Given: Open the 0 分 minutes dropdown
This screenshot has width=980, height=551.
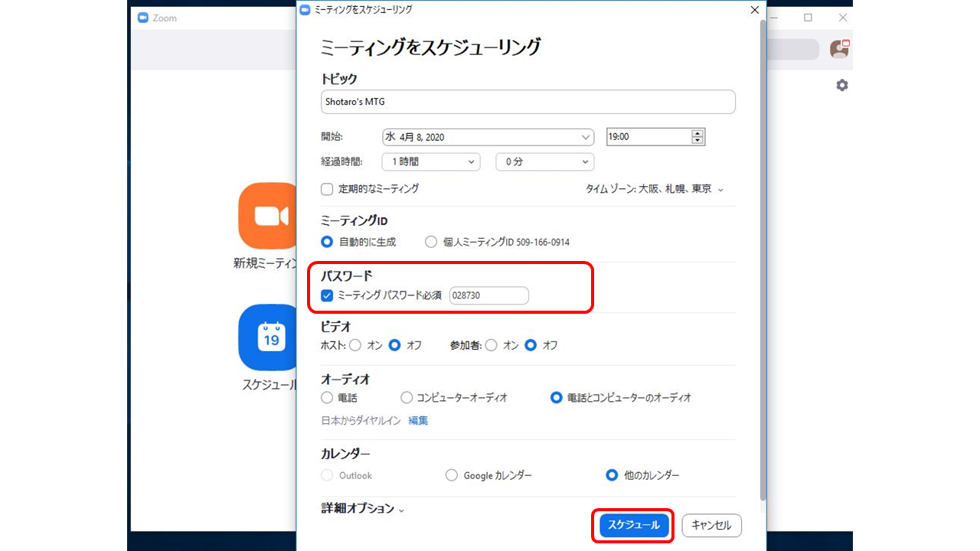Looking at the screenshot, I should 545,161.
